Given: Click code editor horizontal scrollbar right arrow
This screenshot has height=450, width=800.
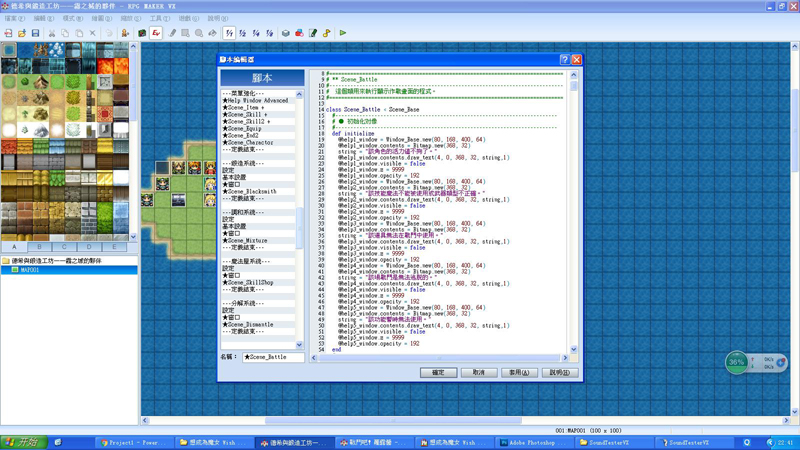Looking at the screenshot, I should tap(565, 358).
